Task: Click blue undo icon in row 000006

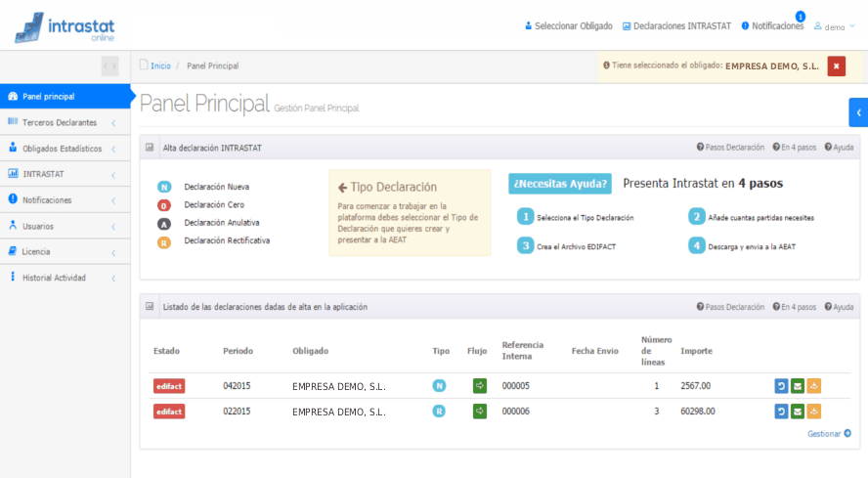Action: point(781,412)
